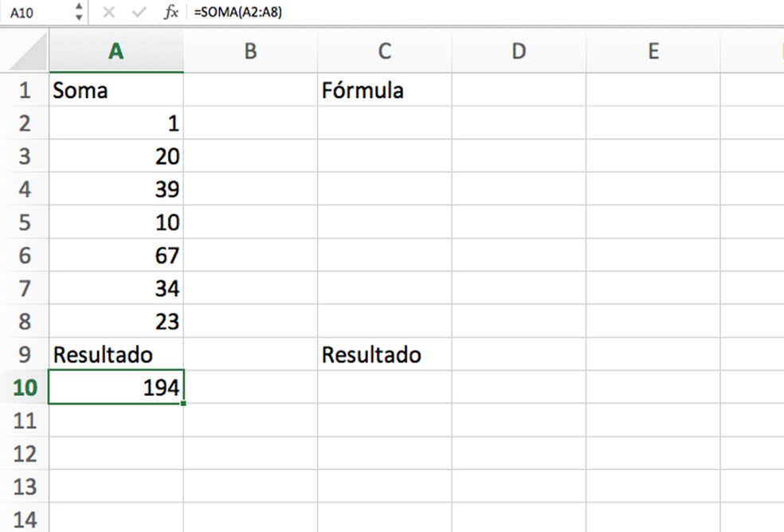Select column D header
The width and height of the screenshot is (784, 532).
pyautogui.click(x=519, y=52)
